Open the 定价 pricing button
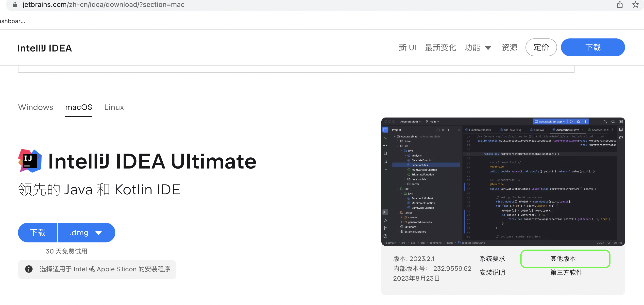 coord(541,47)
